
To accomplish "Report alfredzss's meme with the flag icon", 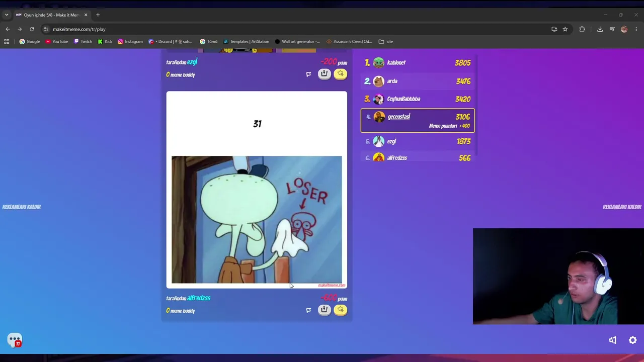I will (x=308, y=310).
